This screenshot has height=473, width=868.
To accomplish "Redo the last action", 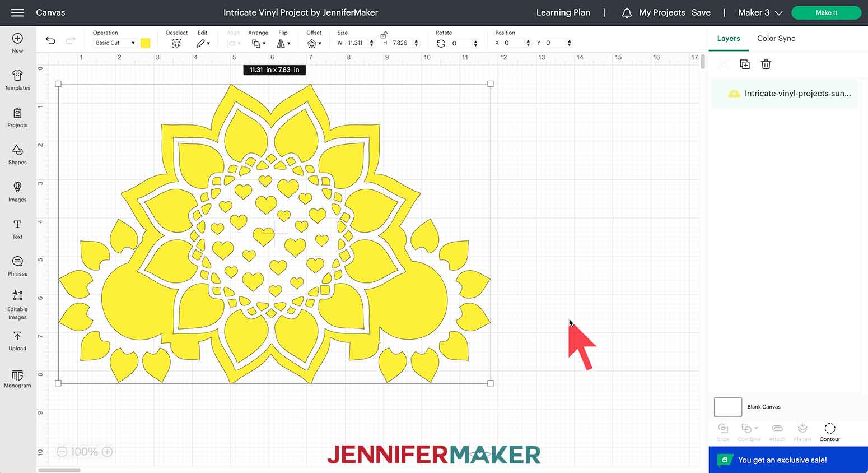I will tap(71, 40).
